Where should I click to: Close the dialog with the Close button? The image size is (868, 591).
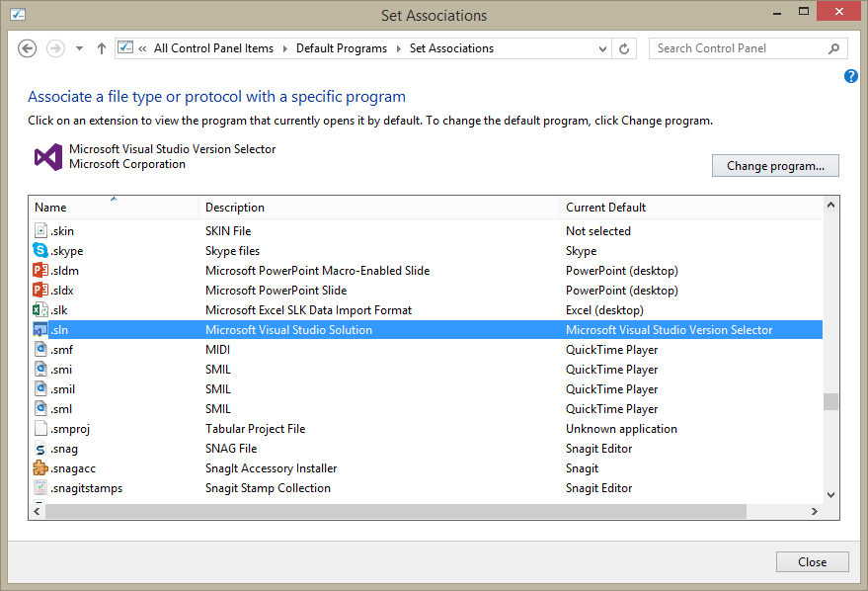[812, 561]
